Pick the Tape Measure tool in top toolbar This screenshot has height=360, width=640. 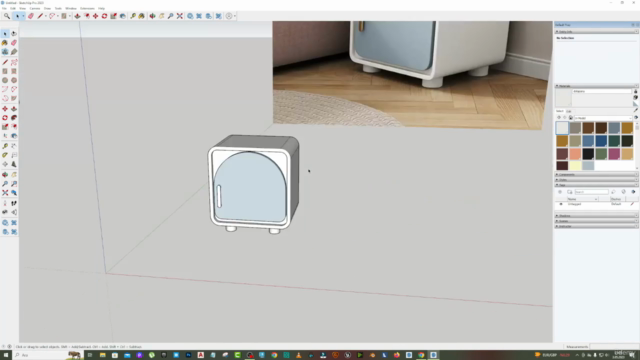133,16
